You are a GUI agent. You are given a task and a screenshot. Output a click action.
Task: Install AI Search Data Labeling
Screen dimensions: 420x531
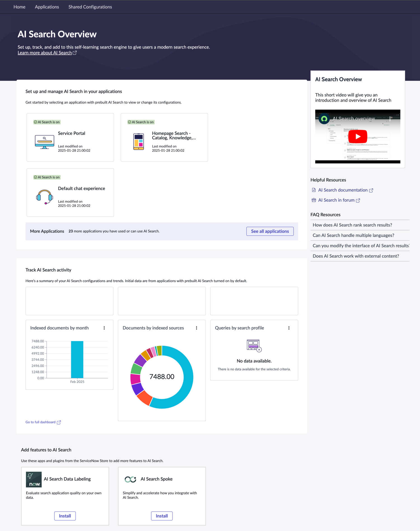[65, 516]
